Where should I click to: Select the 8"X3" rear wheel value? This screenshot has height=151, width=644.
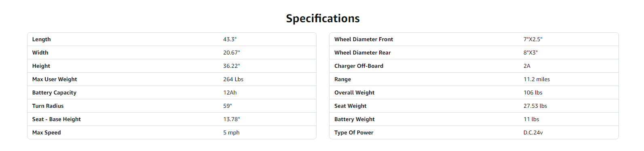[x=530, y=52]
